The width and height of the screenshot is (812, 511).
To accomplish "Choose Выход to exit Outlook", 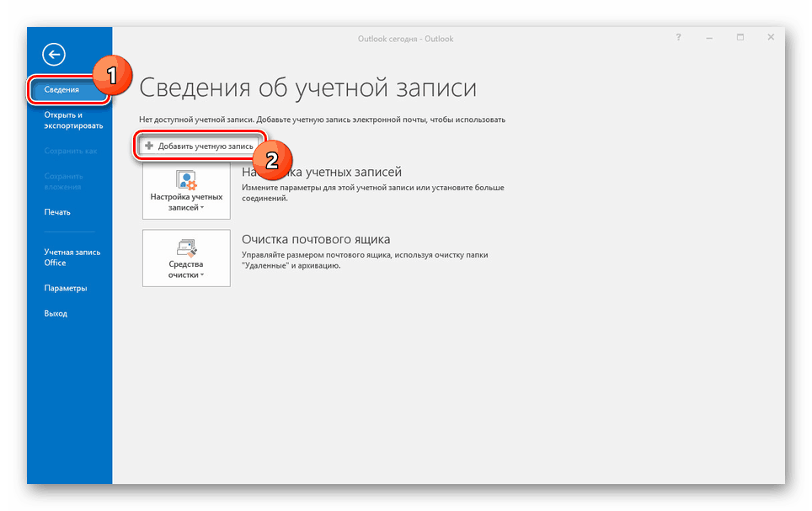I will point(56,313).
